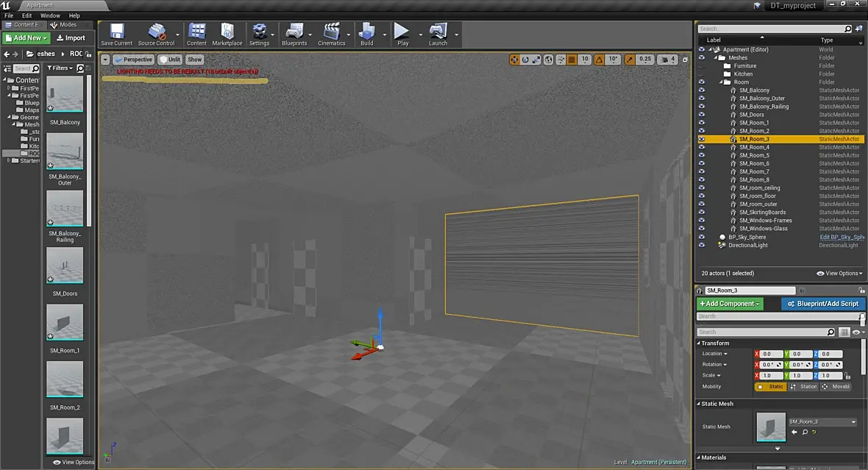
Task: Toggle scale snapping arrow icon
Action: [630, 60]
